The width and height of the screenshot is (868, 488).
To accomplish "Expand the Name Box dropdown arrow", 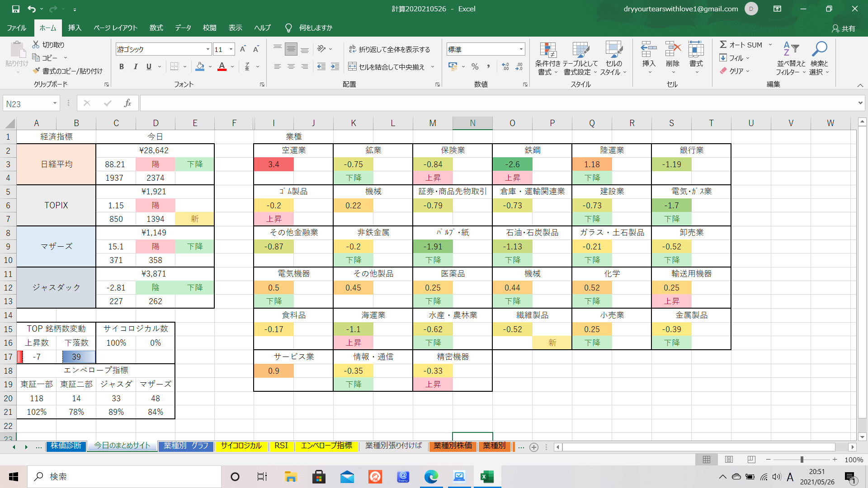I will pyautogui.click(x=55, y=103).
